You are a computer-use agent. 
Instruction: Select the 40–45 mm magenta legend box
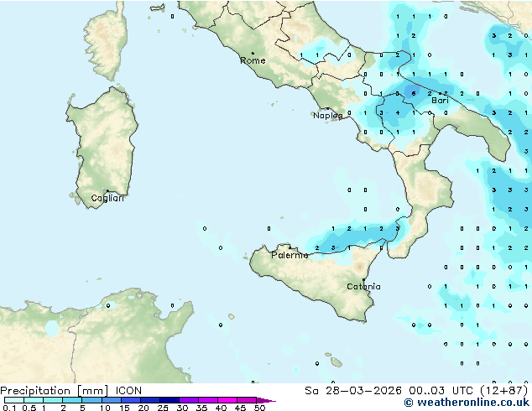(x=227, y=400)
